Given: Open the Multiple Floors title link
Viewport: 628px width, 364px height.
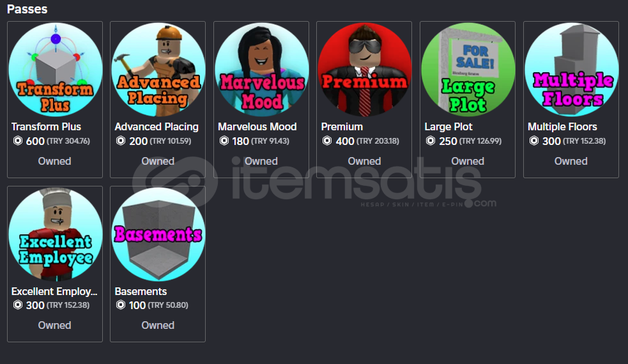Looking at the screenshot, I should point(562,126).
